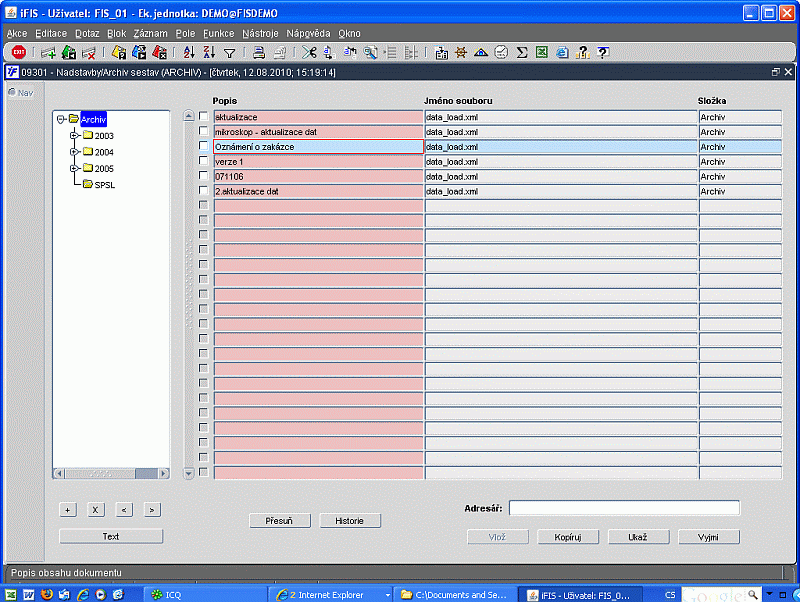Screen dimensions: 800x602
Task: Click the Word icon in taskbar quick launch
Action: coord(29,594)
